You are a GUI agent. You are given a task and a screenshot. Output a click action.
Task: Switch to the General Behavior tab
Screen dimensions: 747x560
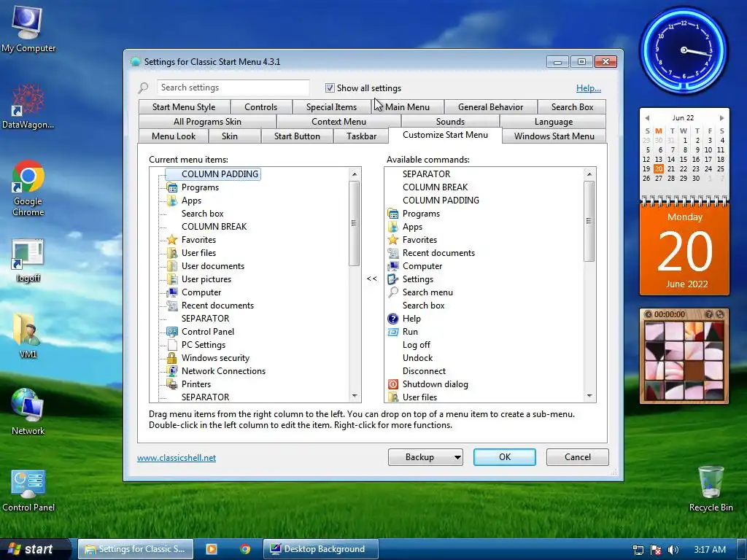pyautogui.click(x=491, y=107)
